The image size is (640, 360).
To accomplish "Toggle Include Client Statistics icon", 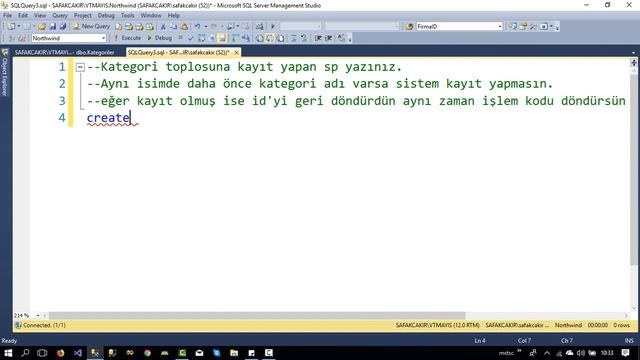I will click(x=246, y=38).
